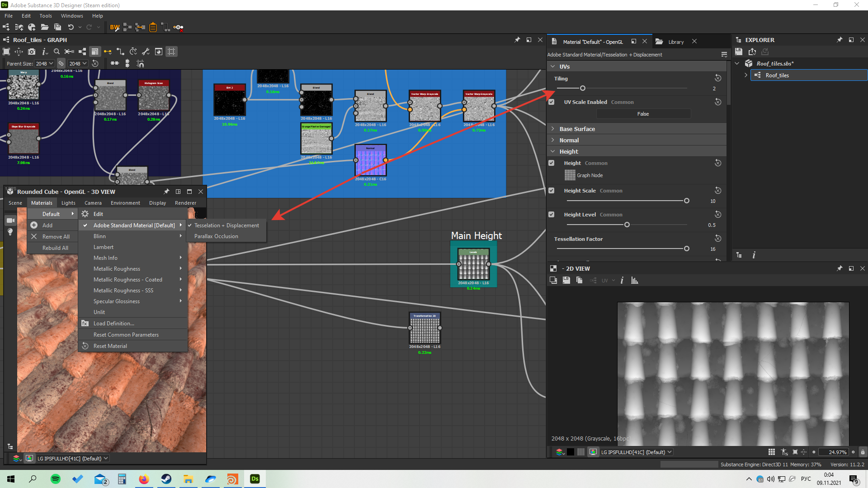The height and width of the screenshot is (488, 868).
Task: Open the Renderer menu in 3D view
Action: (185, 203)
